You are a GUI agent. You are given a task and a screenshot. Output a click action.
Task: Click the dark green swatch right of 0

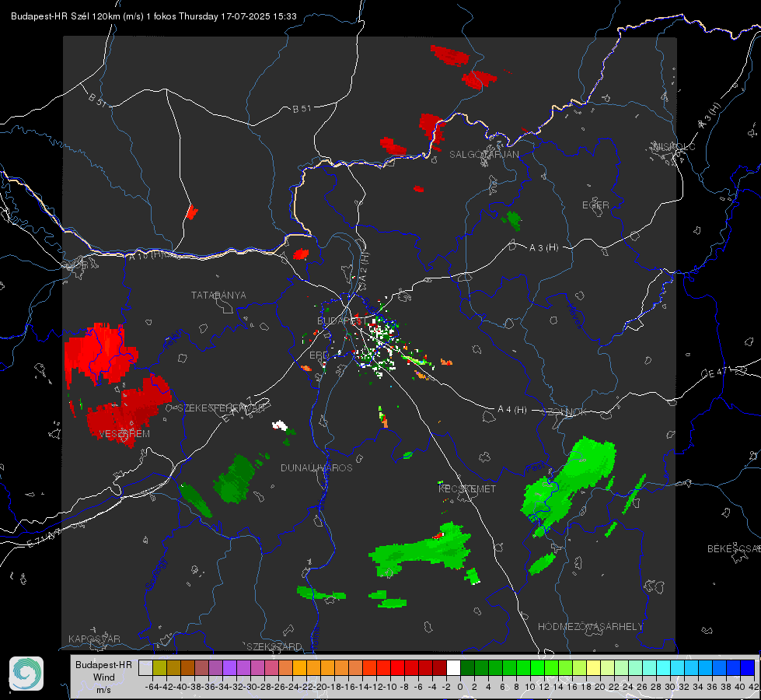tap(467, 667)
